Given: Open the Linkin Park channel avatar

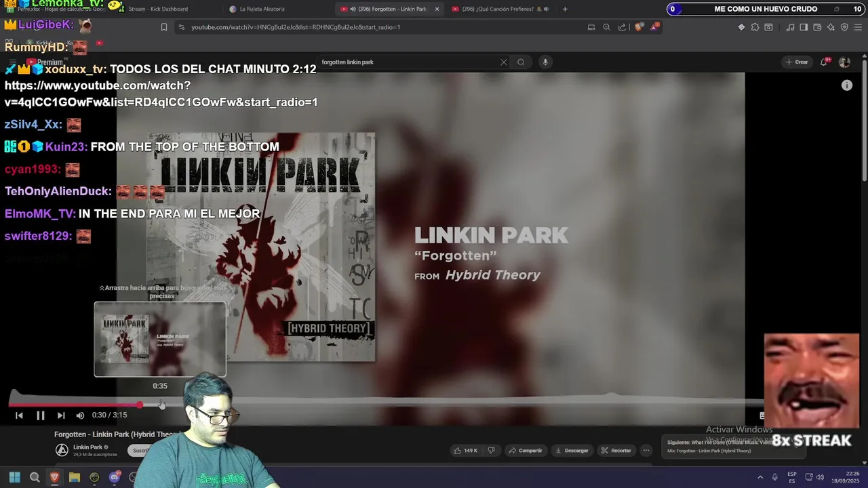Looking at the screenshot, I should (62, 450).
